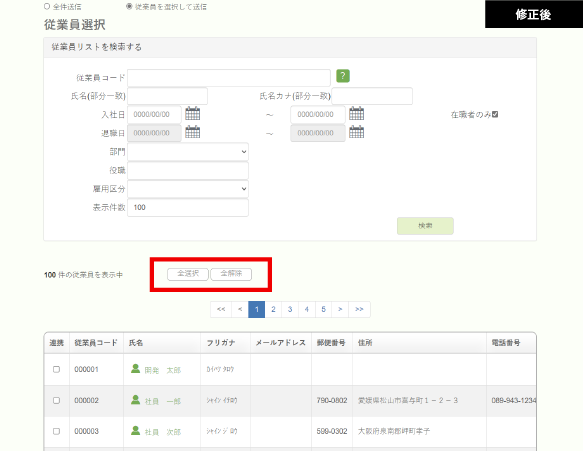583x451 pixels.
Task: Click the green question mark help icon
Action: tap(343, 76)
